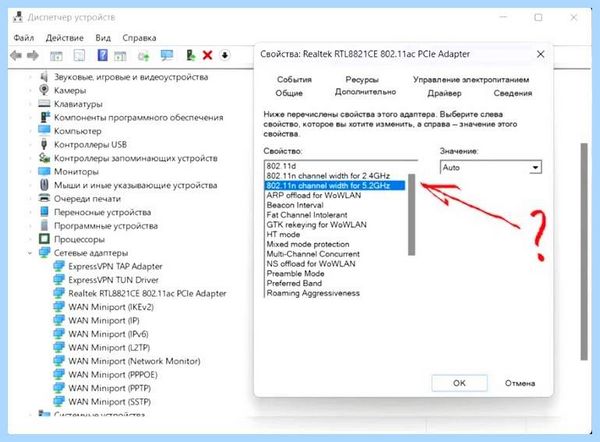
Task: Expand the Monitors category (Мониторы)
Action: click(30, 171)
